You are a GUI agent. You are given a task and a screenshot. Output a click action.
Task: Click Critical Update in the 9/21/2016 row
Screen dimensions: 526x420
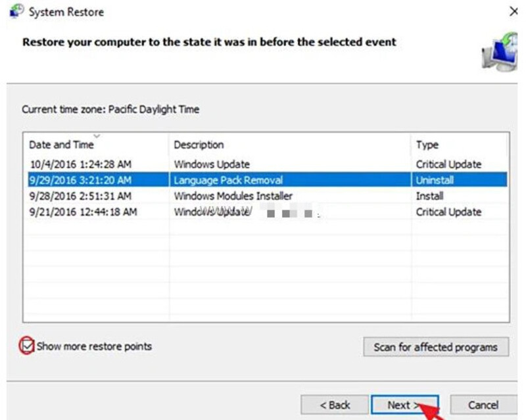tap(448, 212)
